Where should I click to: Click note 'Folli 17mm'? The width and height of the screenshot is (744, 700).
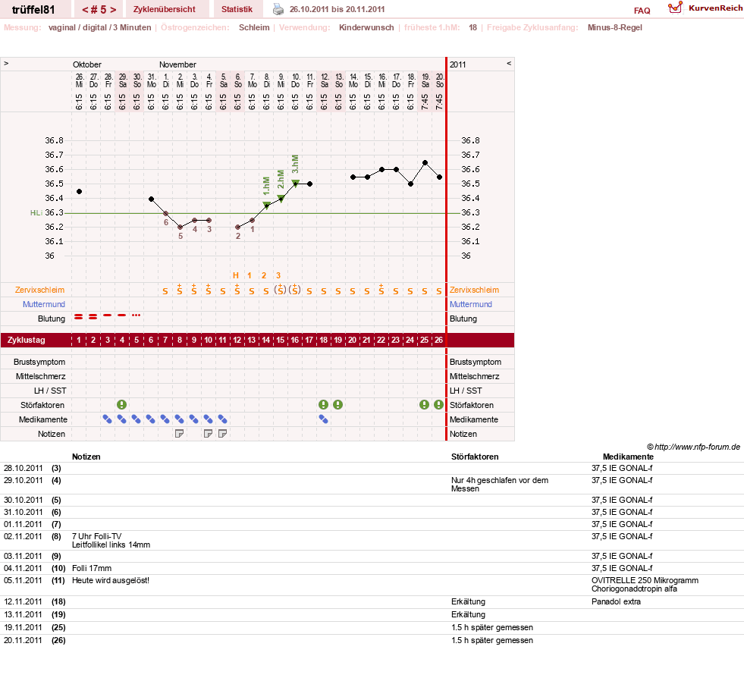92,568
